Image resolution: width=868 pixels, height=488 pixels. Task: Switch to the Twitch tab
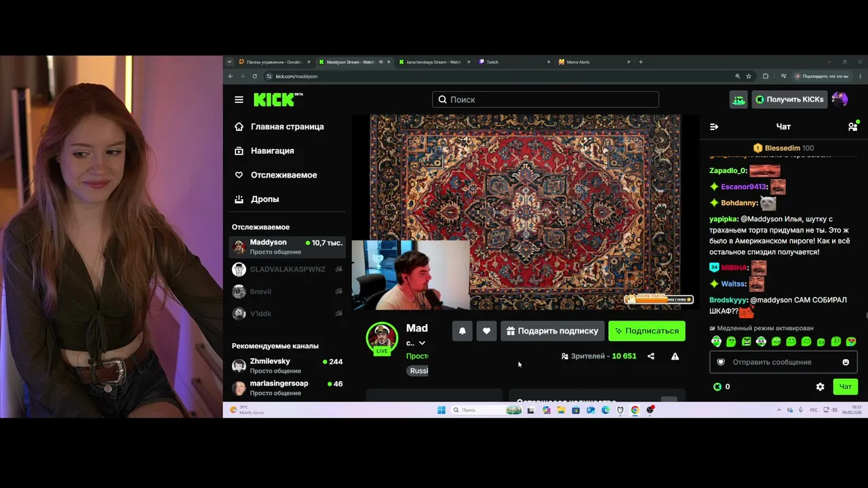pyautogui.click(x=515, y=62)
